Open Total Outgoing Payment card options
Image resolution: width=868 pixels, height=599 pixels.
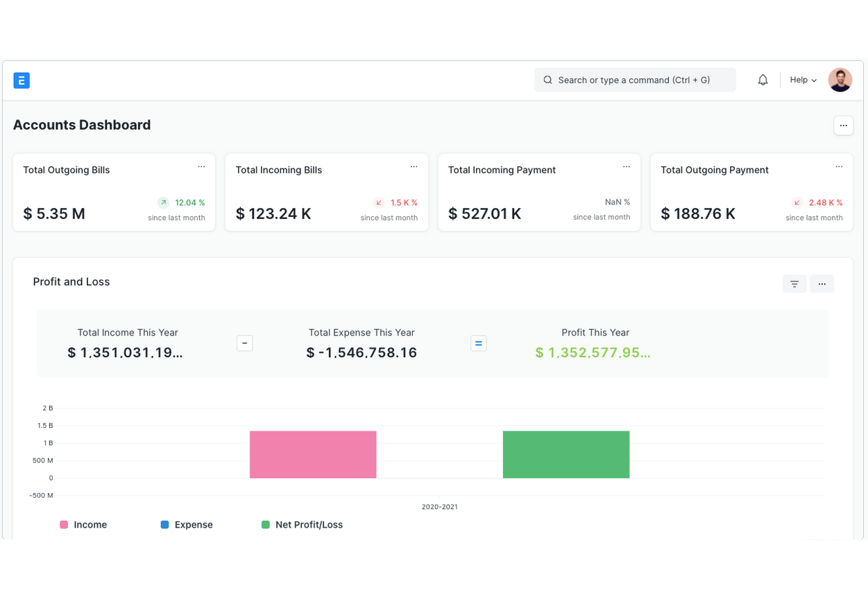click(839, 167)
